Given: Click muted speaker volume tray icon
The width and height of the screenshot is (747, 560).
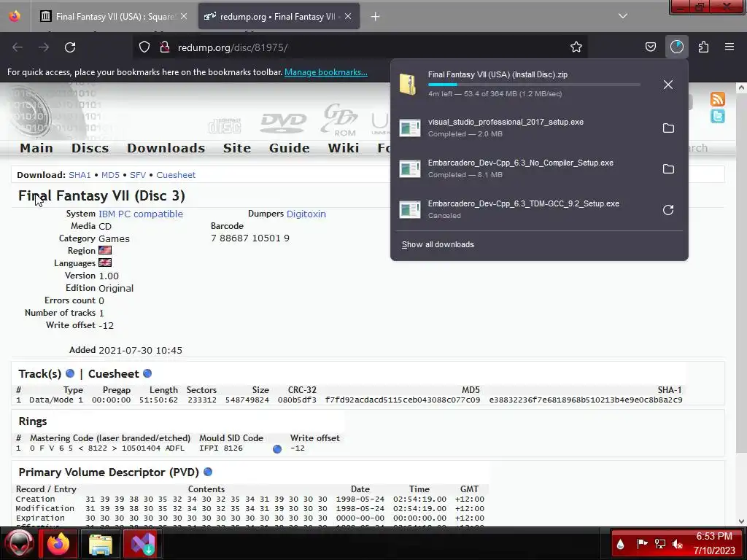Looking at the screenshot, I should pos(677,544).
